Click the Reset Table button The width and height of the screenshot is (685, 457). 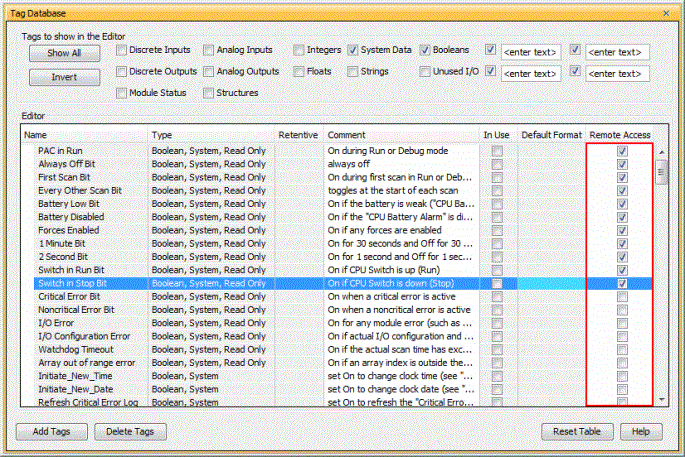pos(576,431)
